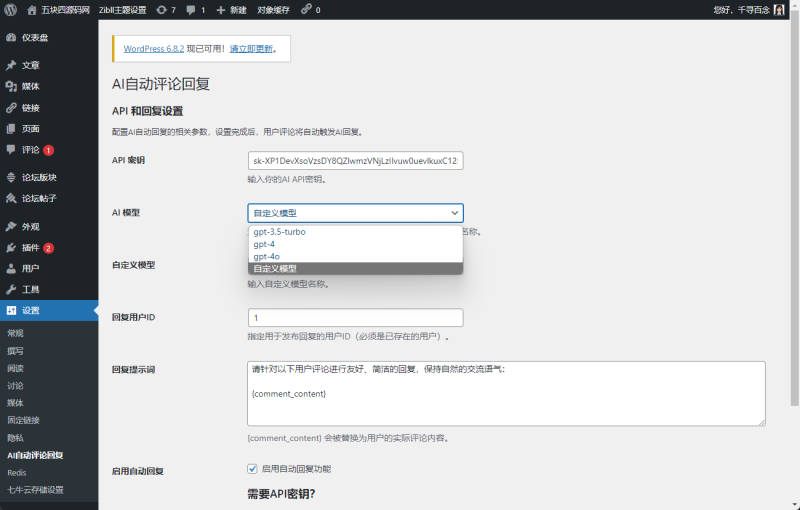Click the Plugins plug icon
This screenshot has height=510, width=800.
(x=11, y=247)
